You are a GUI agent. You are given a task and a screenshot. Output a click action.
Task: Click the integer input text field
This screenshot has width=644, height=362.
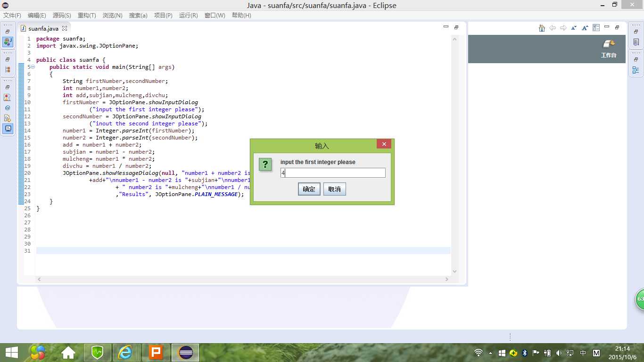[x=333, y=173]
